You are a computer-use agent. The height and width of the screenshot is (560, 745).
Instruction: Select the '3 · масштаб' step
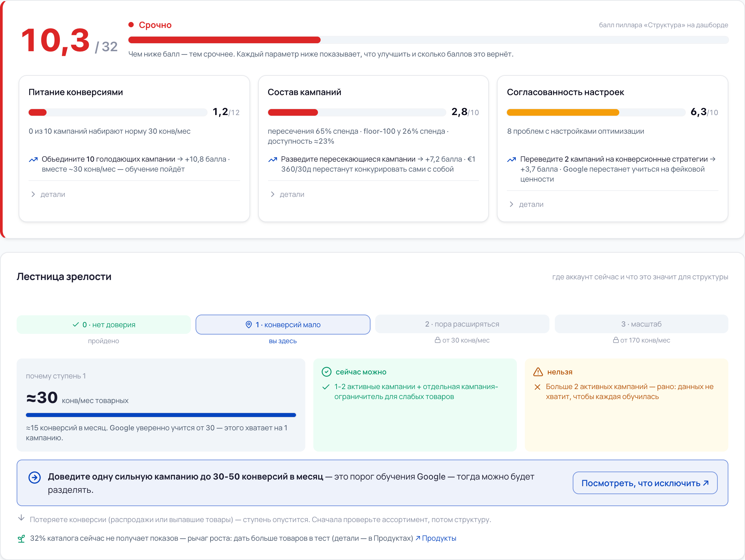pos(641,324)
